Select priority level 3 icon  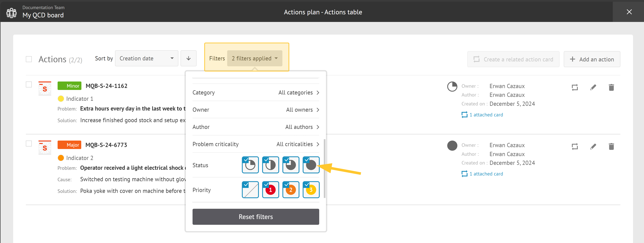[x=311, y=190]
